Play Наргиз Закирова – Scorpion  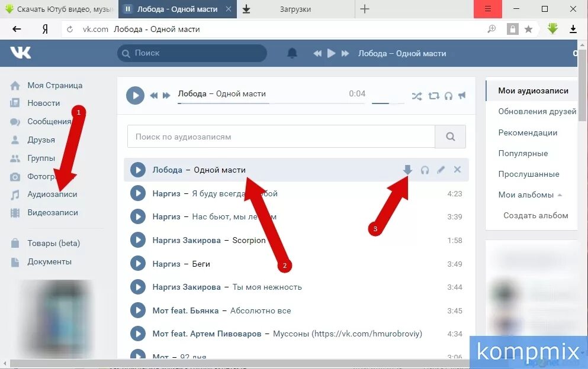click(138, 240)
